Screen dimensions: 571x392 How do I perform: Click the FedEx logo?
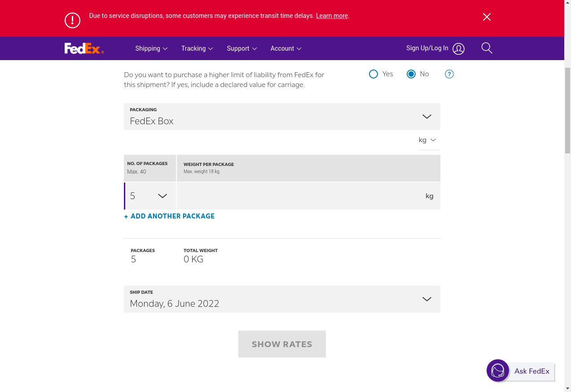[84, 48]
